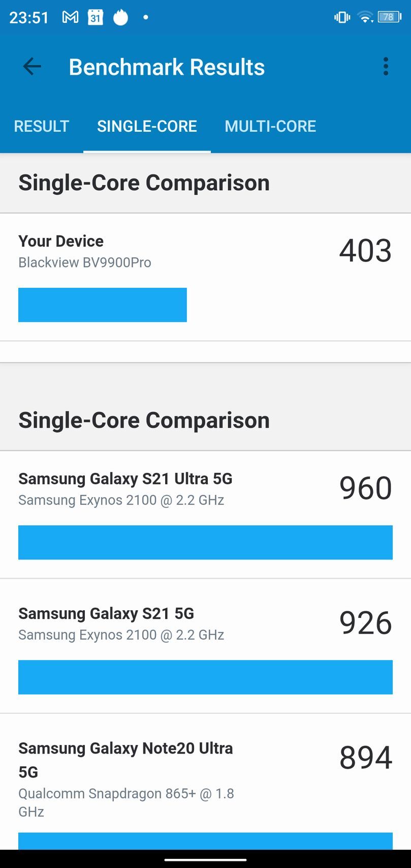411x868 pixels.
Task: Tap the vibrate mode status icon
Action: tap(342, 17)
